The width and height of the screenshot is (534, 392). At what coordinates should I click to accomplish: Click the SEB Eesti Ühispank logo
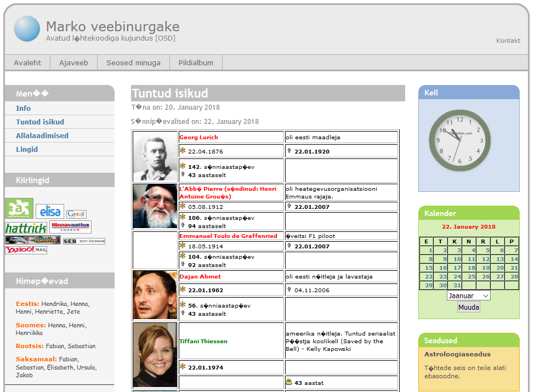click(83, 241)
